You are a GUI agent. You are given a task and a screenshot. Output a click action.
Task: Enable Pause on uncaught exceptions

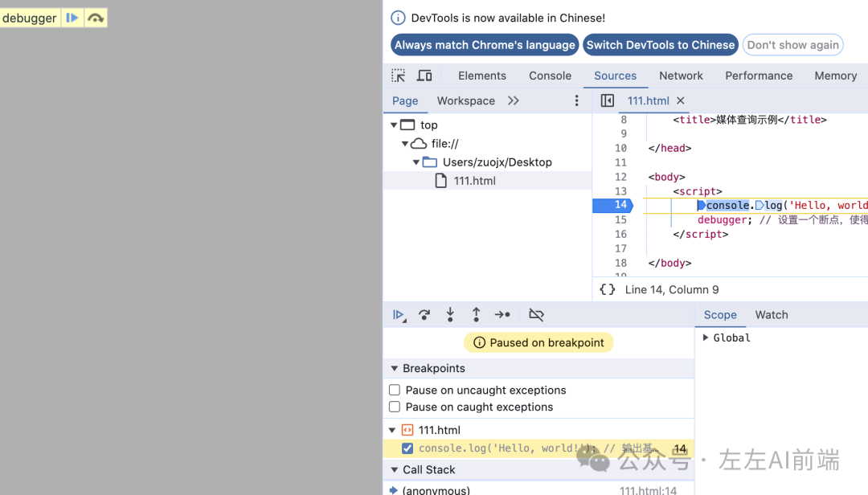pyautogui.click(x=394, y=390)
